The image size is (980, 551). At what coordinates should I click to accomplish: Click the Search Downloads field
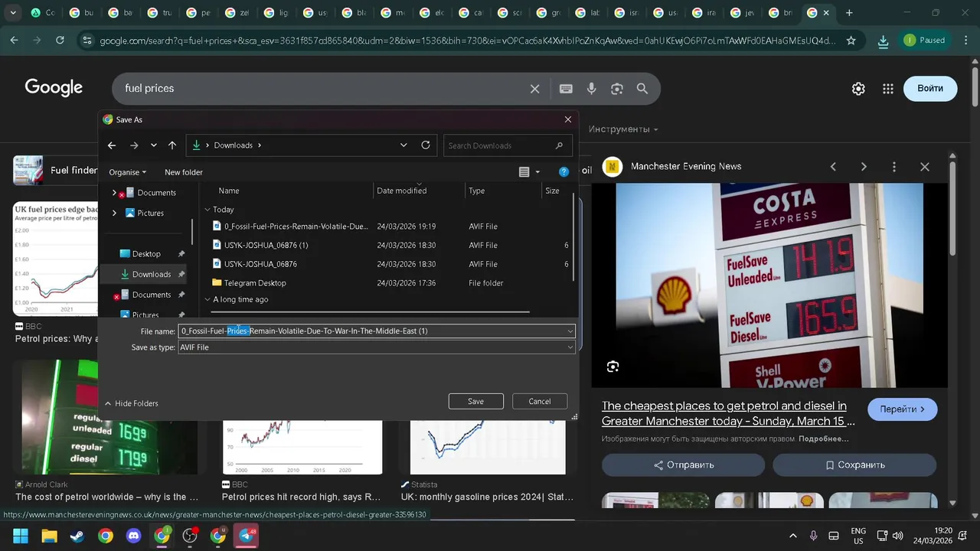[x=507, y=145]
